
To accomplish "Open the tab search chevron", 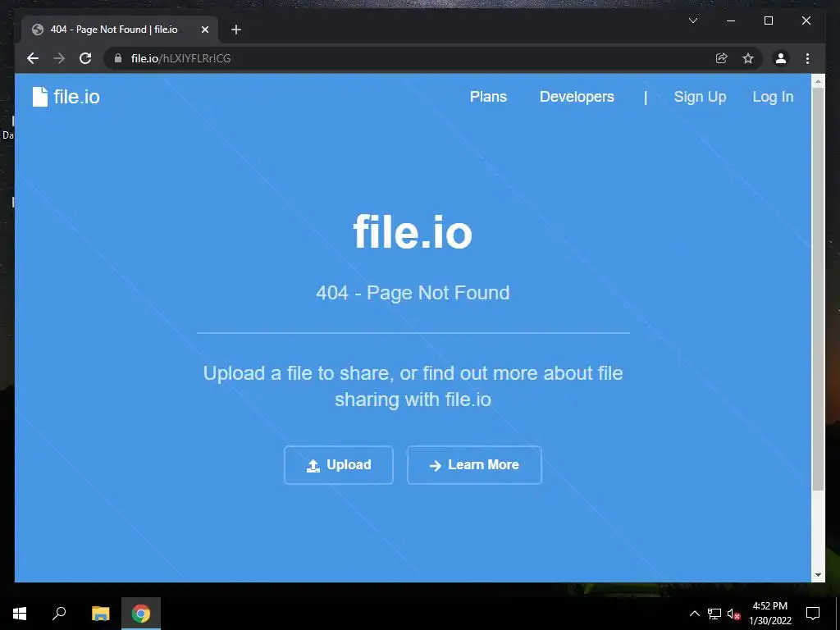I will [x=692, y=21].
